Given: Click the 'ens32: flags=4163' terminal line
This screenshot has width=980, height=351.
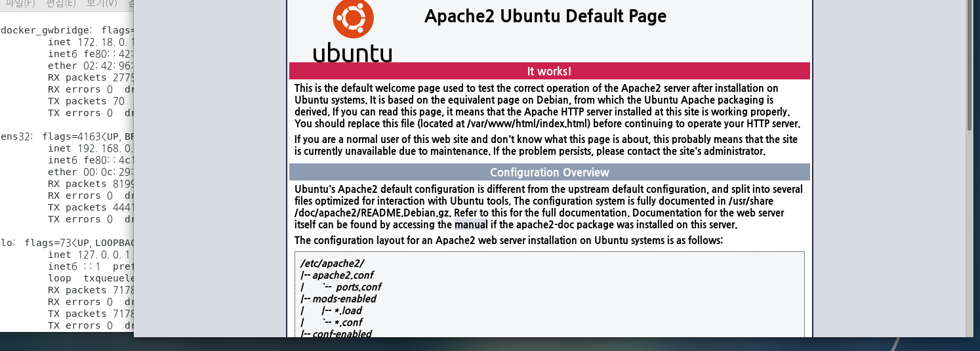Looking at the screenshot, I should pos(67,136).
